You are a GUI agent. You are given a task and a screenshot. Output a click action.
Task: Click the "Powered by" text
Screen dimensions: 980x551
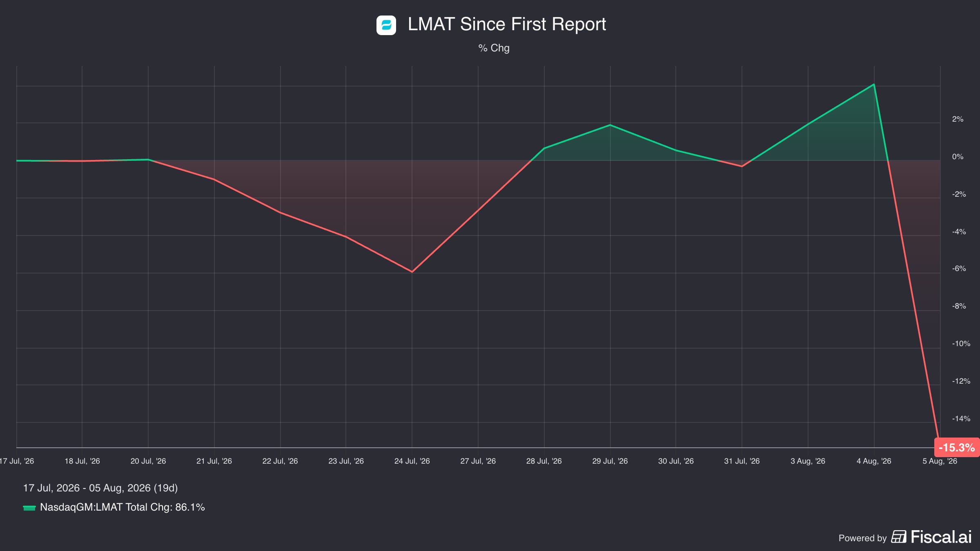pos(862,538)
